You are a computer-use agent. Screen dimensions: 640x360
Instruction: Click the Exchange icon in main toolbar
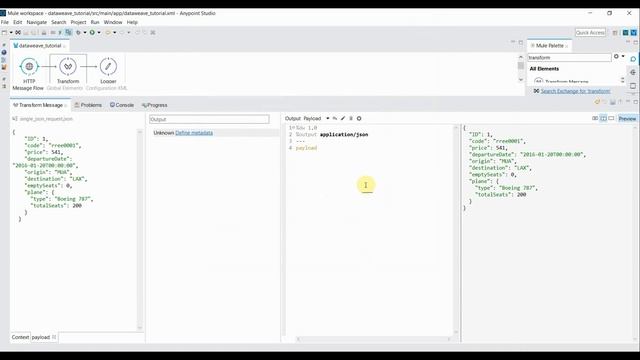[18, 33]
